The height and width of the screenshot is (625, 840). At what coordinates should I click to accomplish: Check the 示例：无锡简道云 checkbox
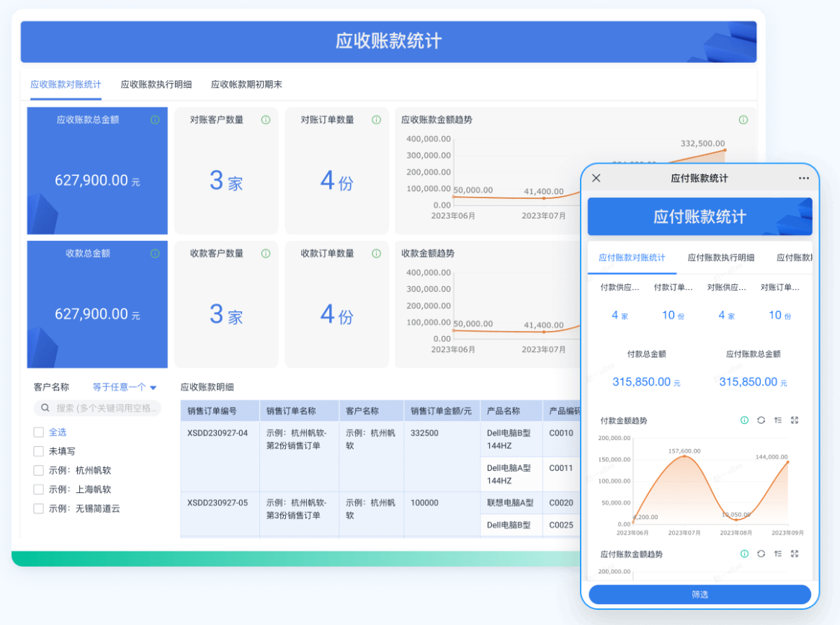[x=39, y=508]
